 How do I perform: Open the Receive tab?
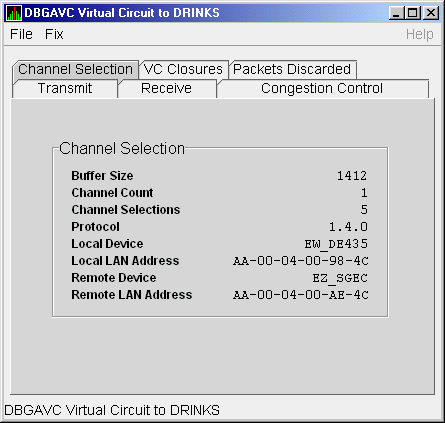(x=166, y=89)
